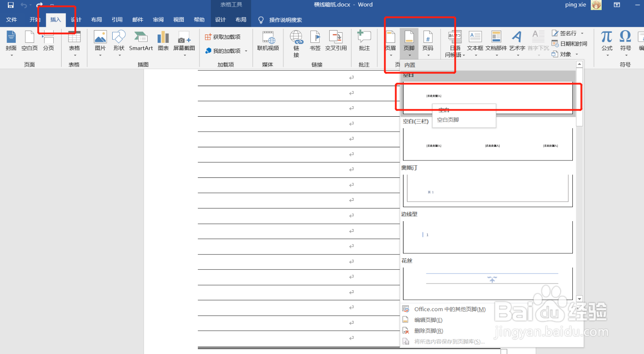Click the redo arrow in the title bar
The image size is (644, 354).
39,5
